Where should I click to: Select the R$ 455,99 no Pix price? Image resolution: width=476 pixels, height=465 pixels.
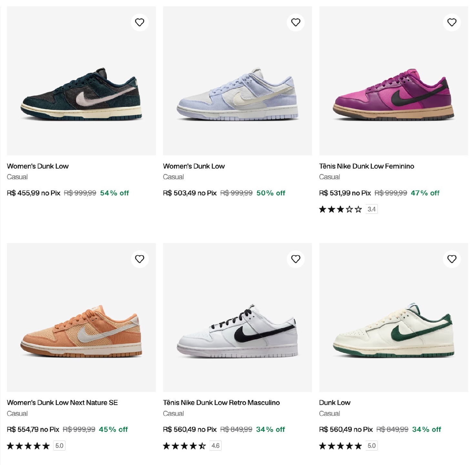pos(34,193)
